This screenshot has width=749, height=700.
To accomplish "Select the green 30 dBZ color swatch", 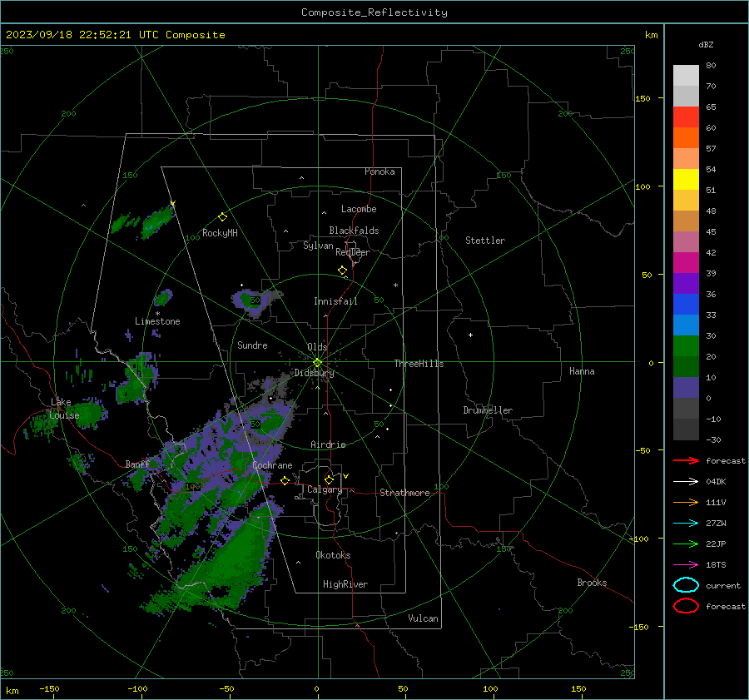I will point(686,345).
